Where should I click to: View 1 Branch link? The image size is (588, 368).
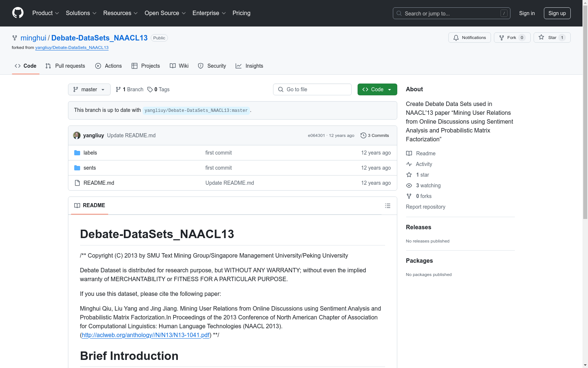[129, 89]
